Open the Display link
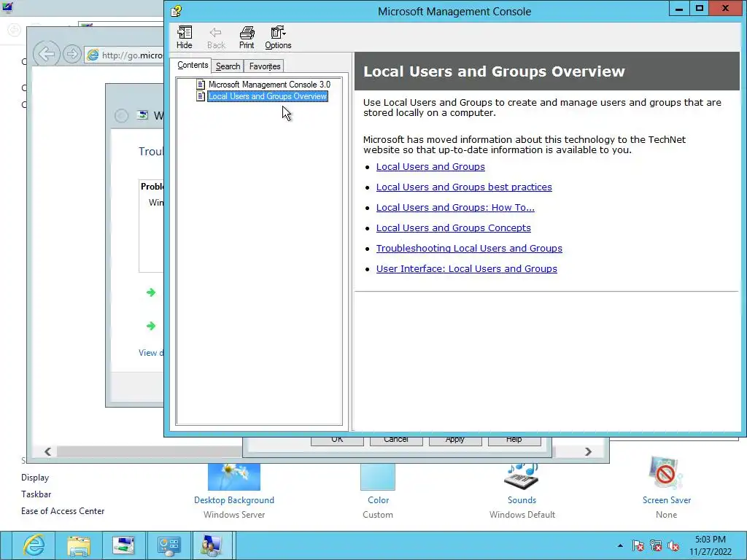Viewport: 747px width, 560px height. [x=35, y=478]
